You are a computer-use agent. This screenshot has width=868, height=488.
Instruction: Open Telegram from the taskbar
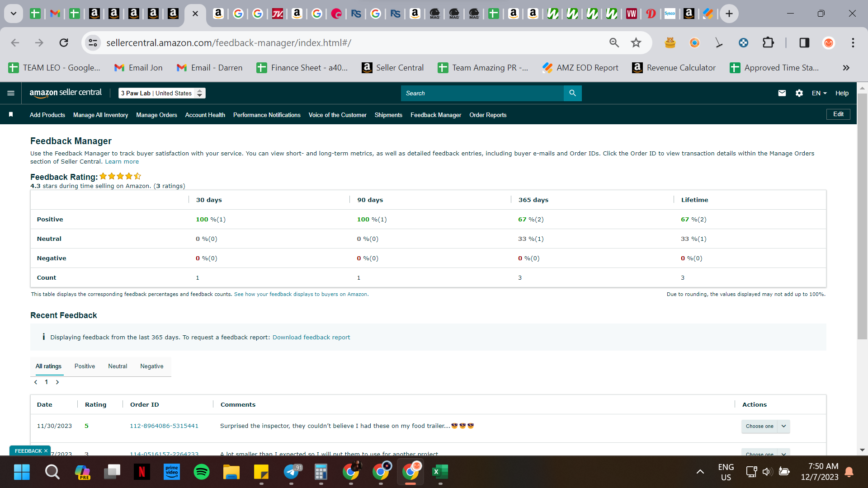[292, 472]
